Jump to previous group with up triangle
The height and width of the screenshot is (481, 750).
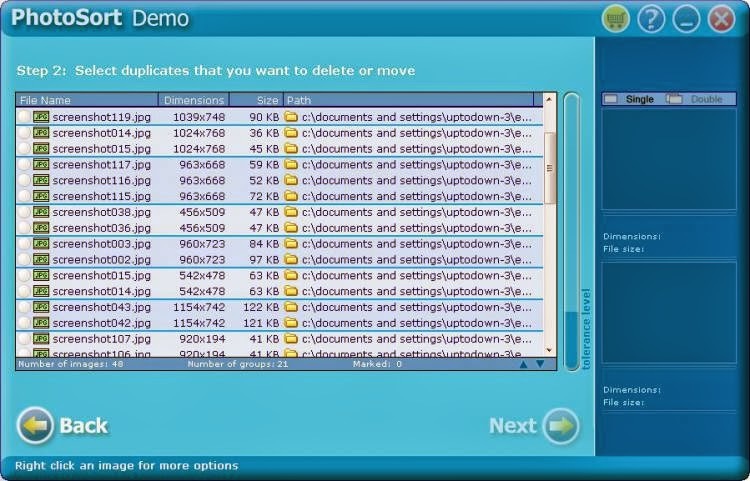pos(523,364)
